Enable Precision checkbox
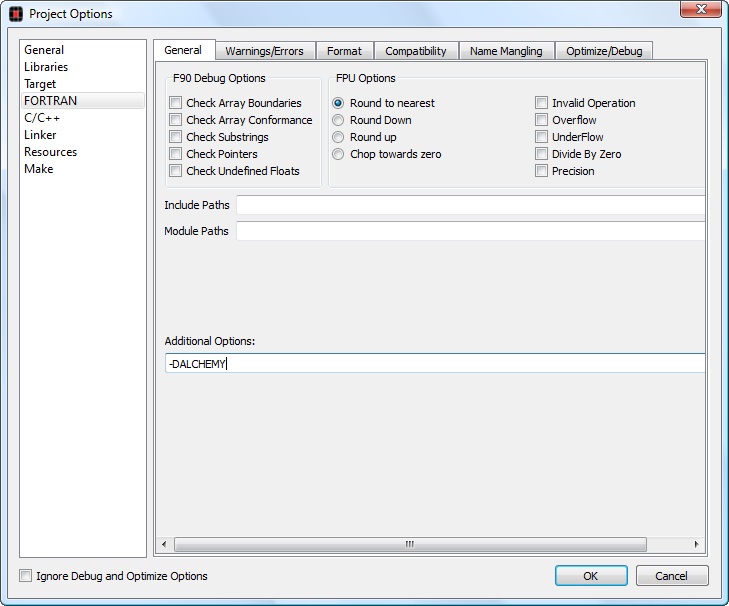 tap(541, 171)
